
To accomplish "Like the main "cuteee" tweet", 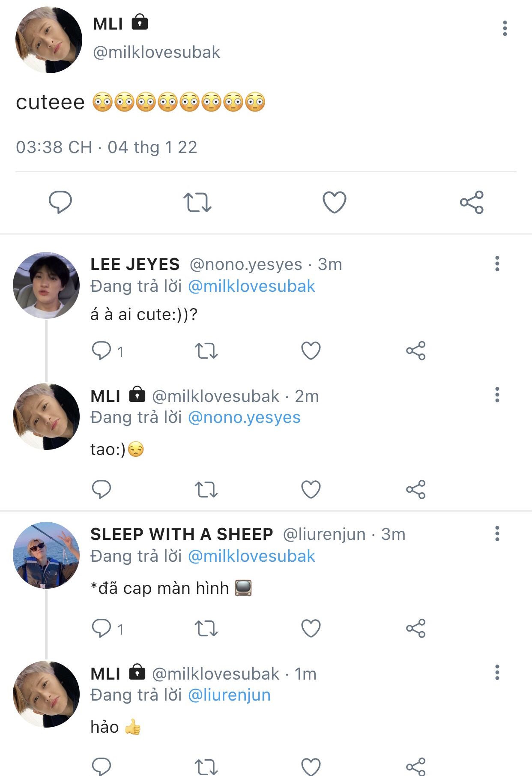I will coord(334,202).
